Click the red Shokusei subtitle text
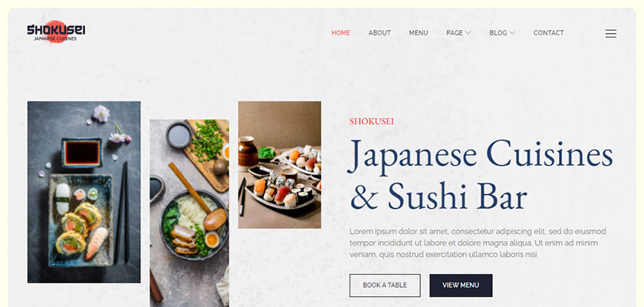This screenshot has height=307, width=644. (371, 121)
